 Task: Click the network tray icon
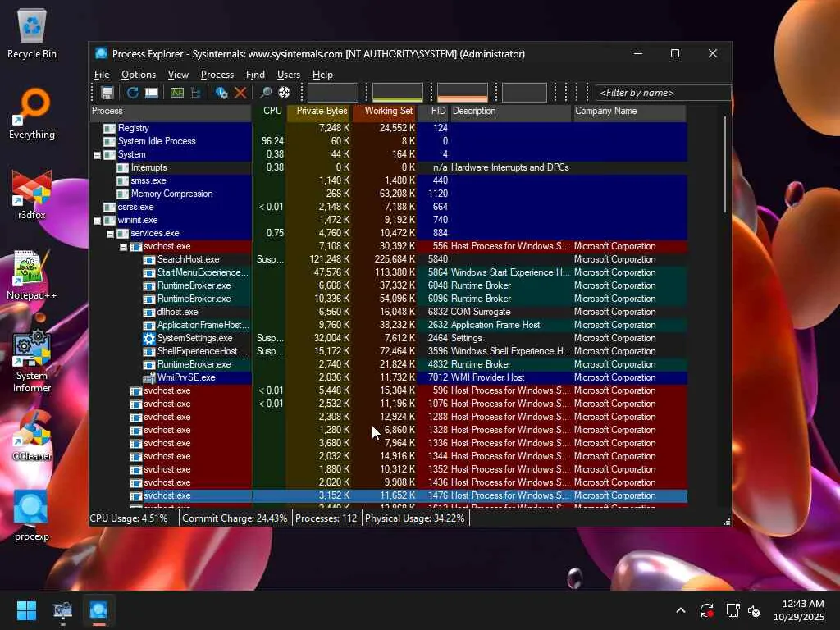[x=733, y=610]
